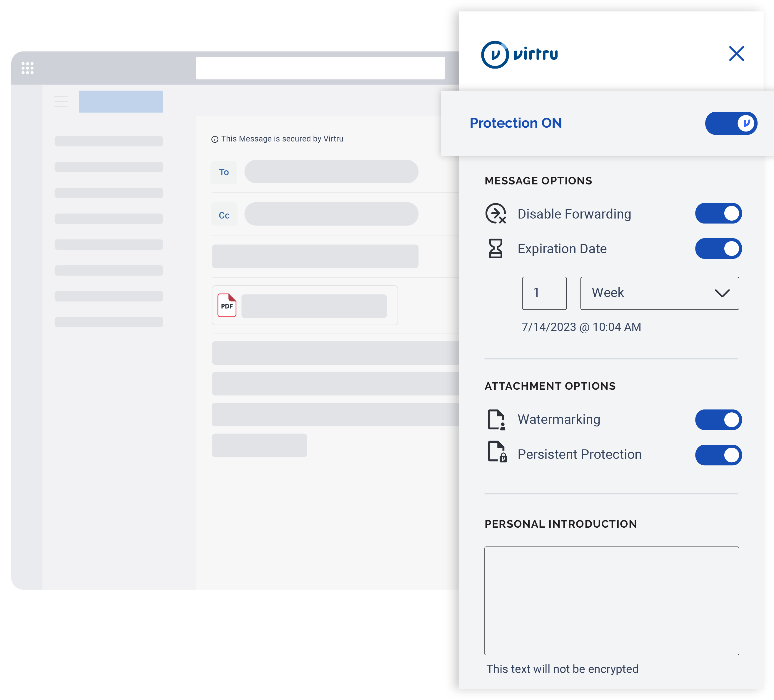Click the blue compose button placeholder
The image size is (774, 700).
(121, 101)
